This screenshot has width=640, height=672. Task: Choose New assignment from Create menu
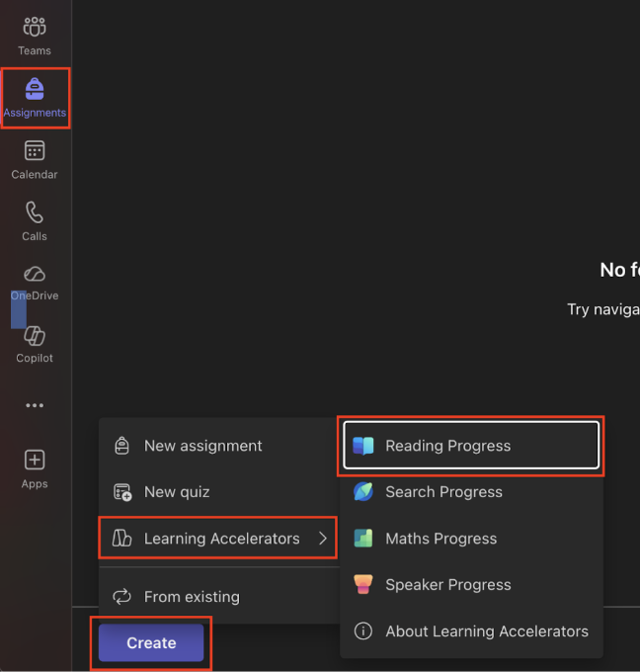(x=218, y=446)
